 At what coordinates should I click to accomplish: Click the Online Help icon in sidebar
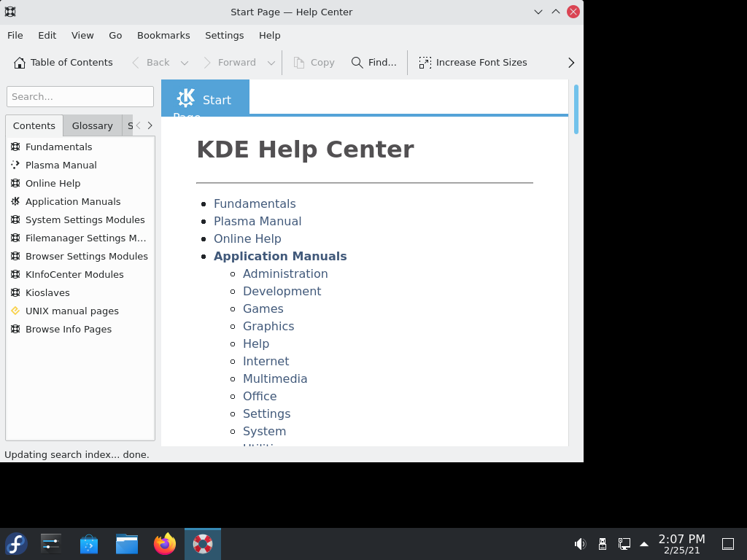click(x=15, y=183)
